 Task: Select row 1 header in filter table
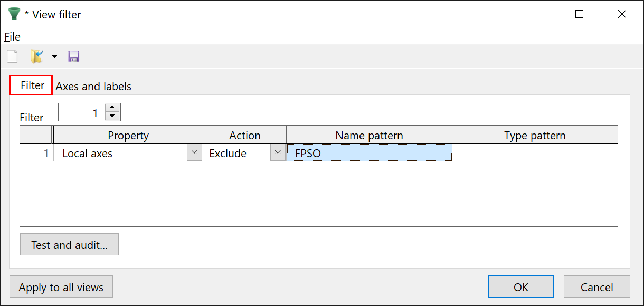[36, 153]
